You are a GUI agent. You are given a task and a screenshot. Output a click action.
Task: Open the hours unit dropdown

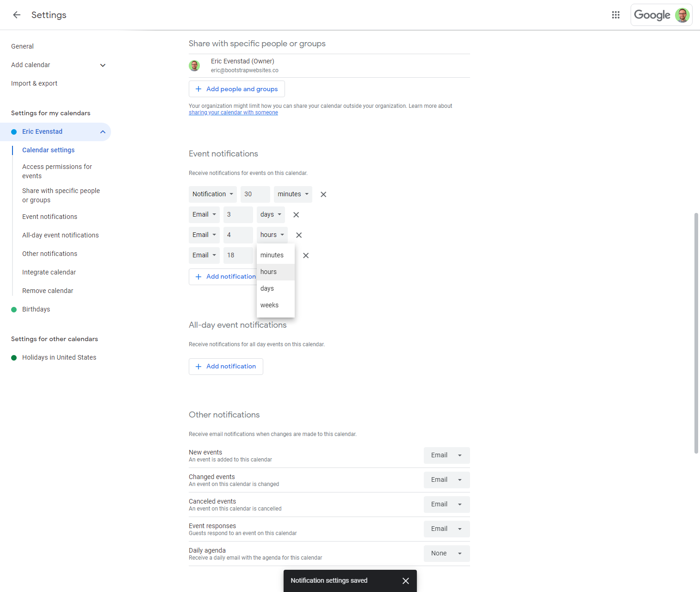pos(272,235)
